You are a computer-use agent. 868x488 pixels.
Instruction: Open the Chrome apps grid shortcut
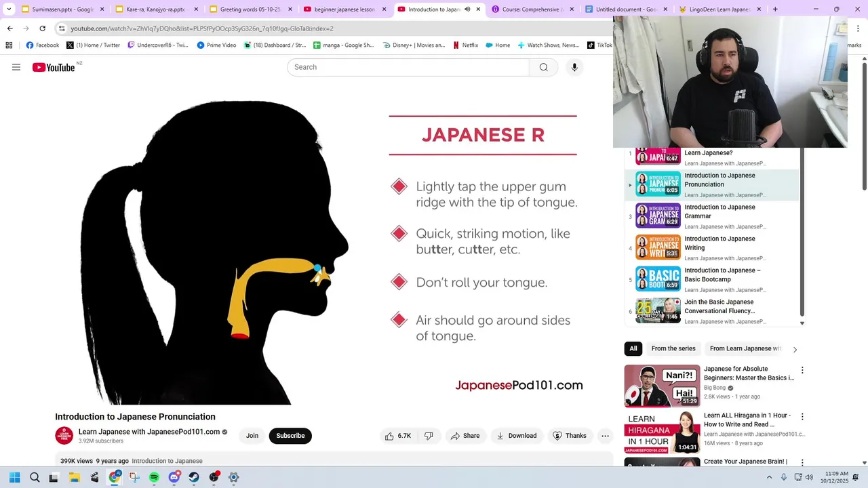[9, 45]
